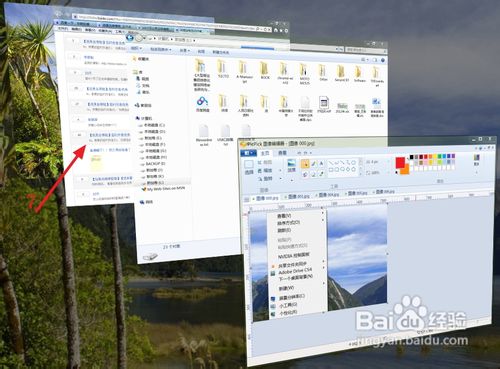
Task: Select the text tool letter A
Action: point(322,163)
